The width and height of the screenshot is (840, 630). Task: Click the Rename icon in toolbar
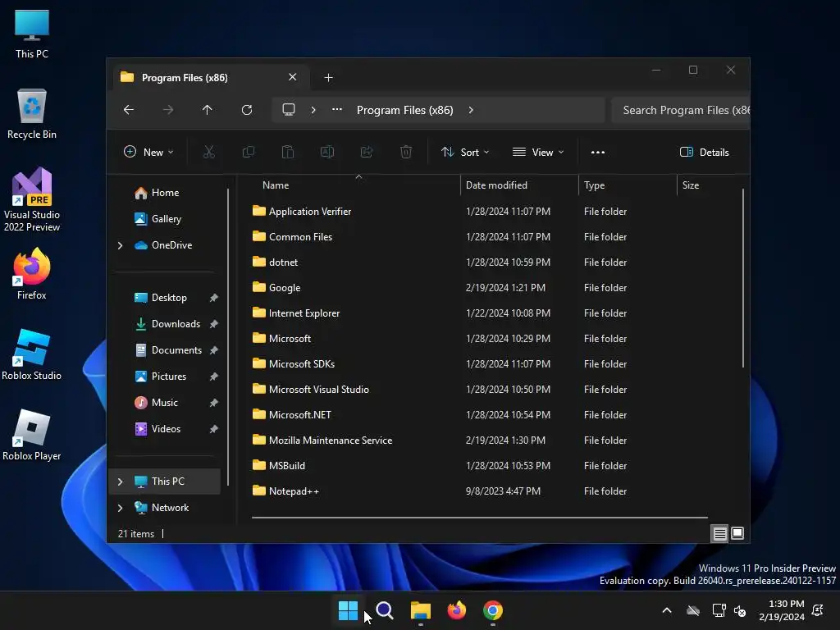point(327,152)
